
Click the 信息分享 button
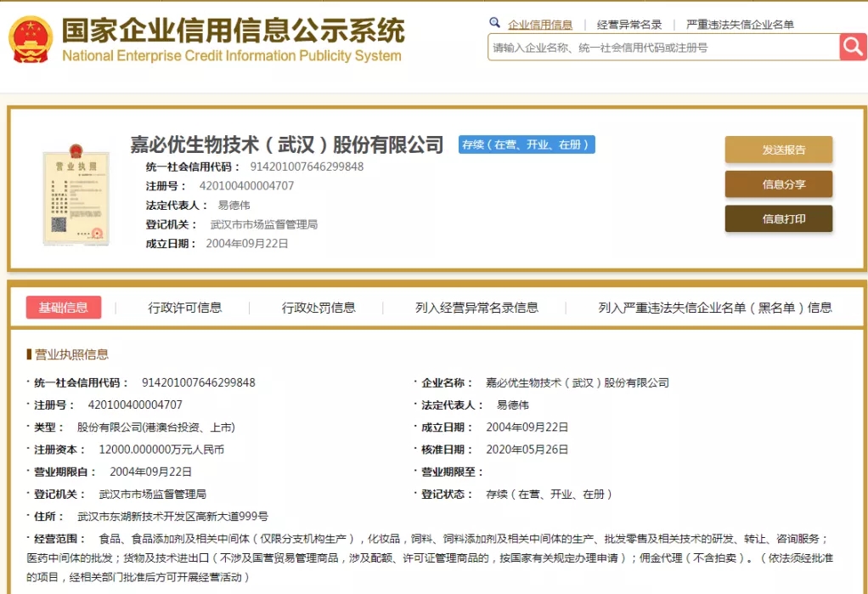click(778, 184)
